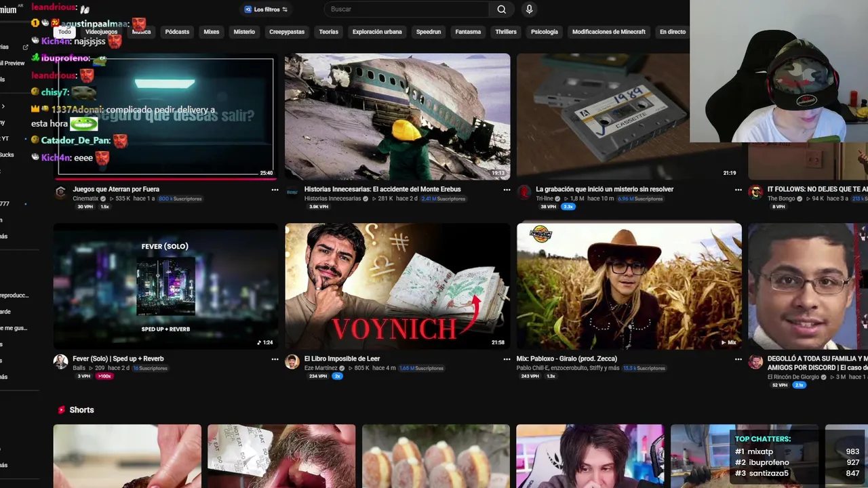
Task: Click Cinematix channel name
Action: 85,199
